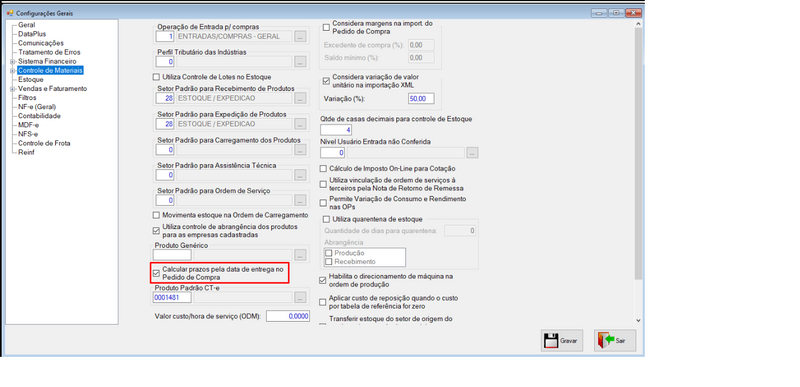Click the Gravar floppy disk button
The image size is (800, 387).
[562, 340]
